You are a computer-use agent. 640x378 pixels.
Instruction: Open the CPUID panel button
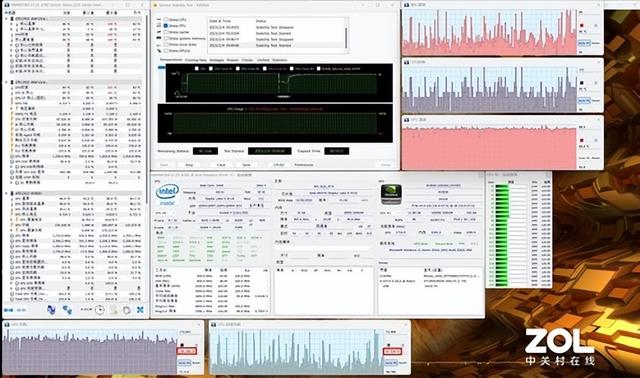click(279, 165)
